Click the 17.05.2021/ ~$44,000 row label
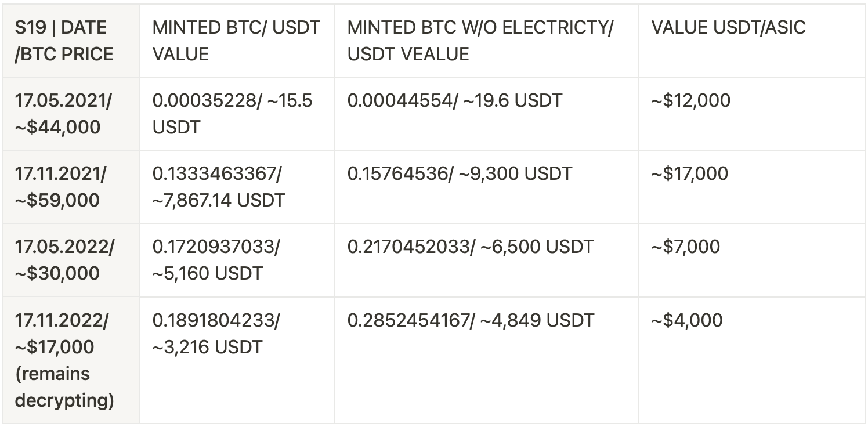The height and width of the screenshot is (427, 868). click(71, 114)
